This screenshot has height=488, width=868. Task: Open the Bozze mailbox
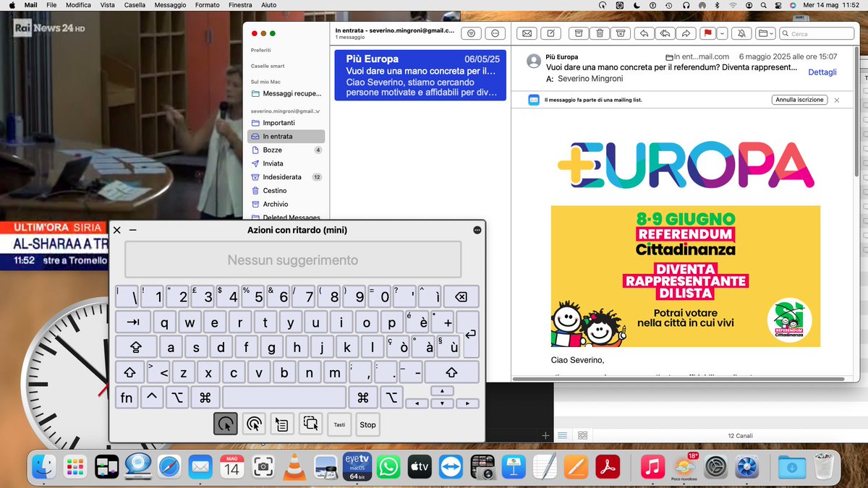[x=286, y=150]
